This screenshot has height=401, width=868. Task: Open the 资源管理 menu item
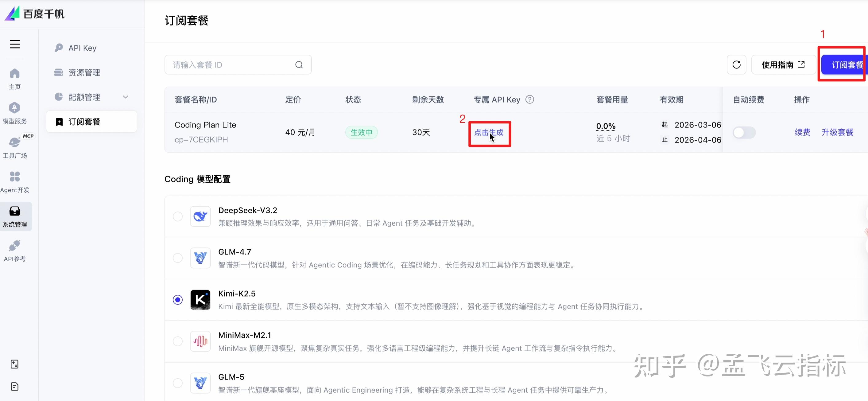click(84, 72)
